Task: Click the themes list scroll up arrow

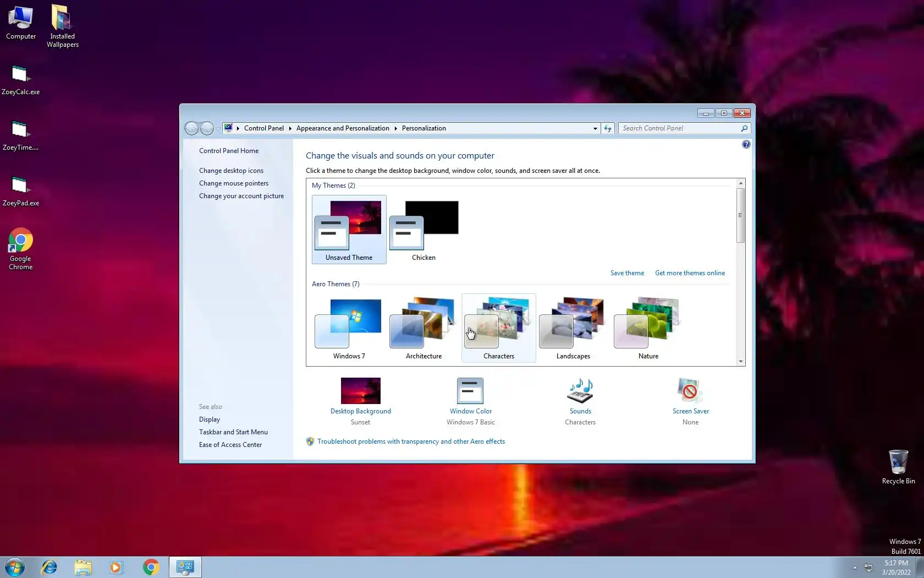Action: [x=741, y=183]
